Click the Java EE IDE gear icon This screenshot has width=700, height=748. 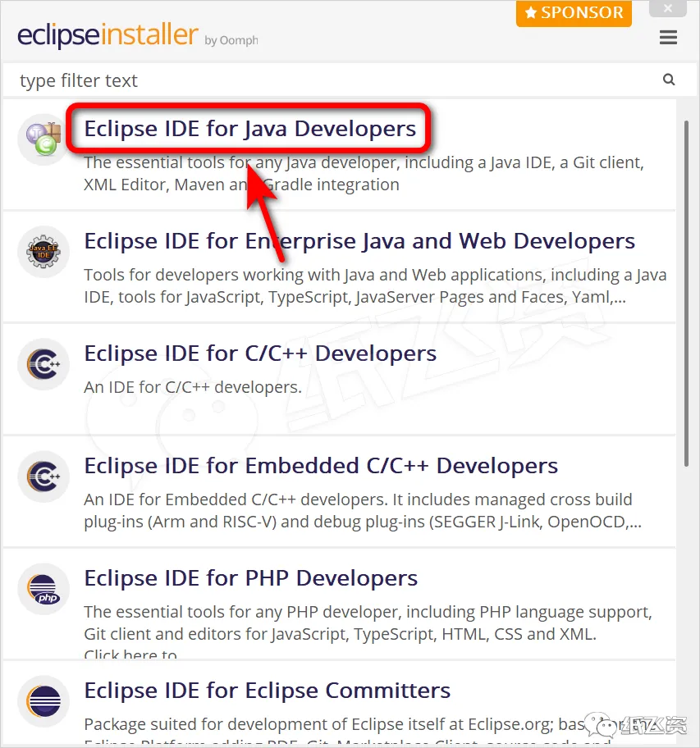[x=43, y=252]
